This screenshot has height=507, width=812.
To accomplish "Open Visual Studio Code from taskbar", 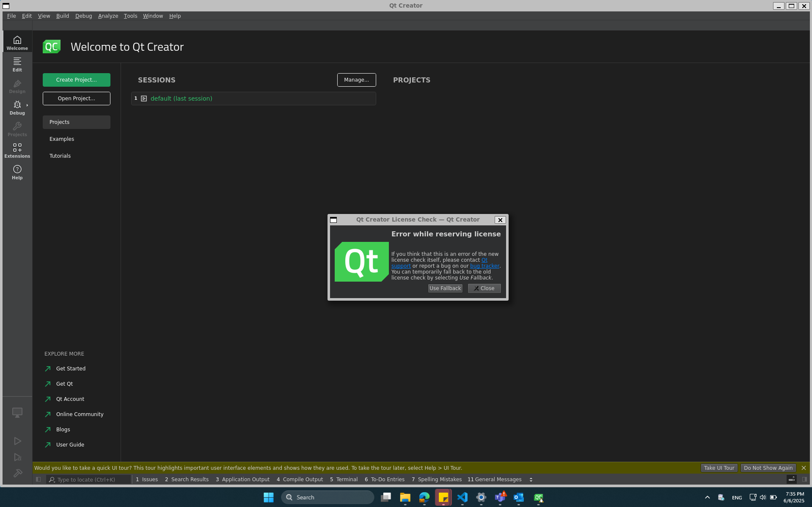I will (x=462, y=498).
